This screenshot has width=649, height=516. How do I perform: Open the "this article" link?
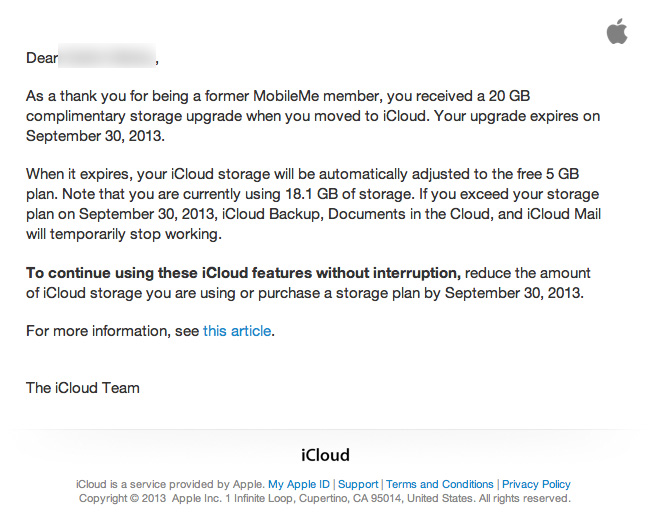tap(237, 331)
